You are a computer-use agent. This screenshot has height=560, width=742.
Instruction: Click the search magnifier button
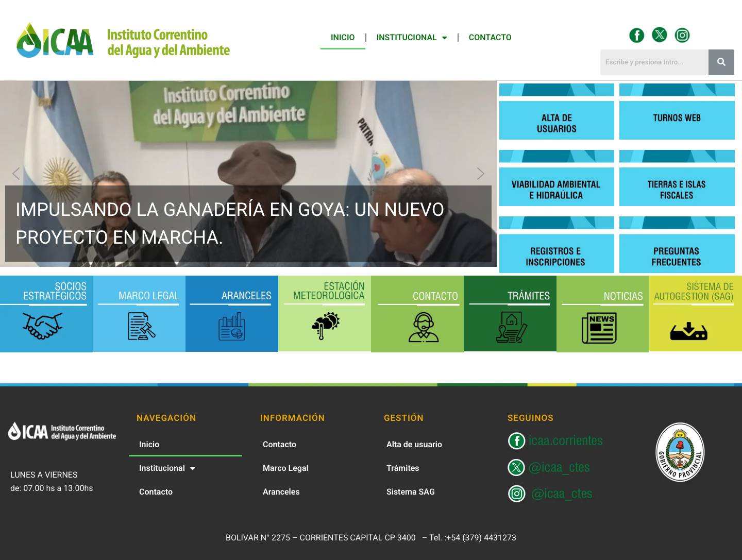coord(721,62)
